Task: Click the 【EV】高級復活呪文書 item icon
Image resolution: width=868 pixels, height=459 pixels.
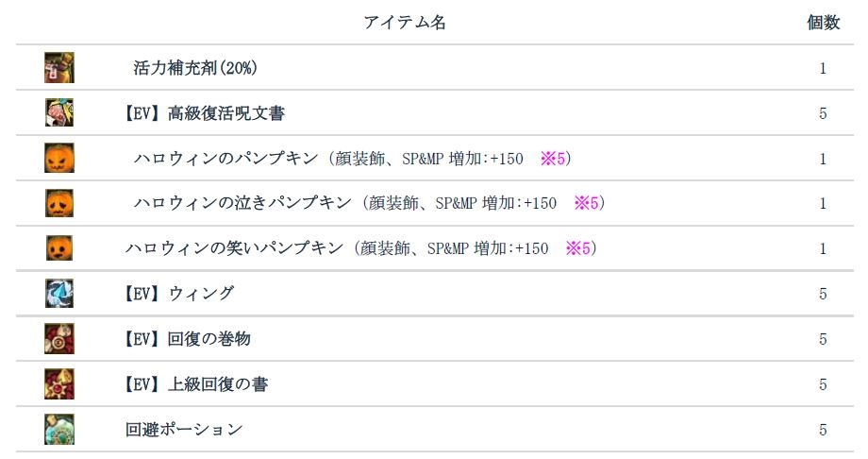Action: point(58,113)
